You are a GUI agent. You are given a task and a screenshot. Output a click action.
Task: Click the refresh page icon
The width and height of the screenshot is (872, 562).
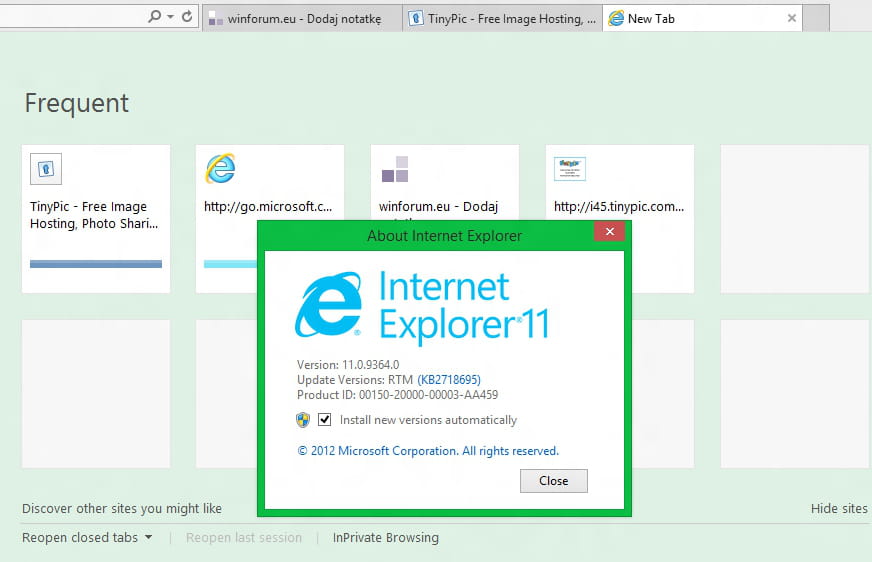[x=187, y=17]
